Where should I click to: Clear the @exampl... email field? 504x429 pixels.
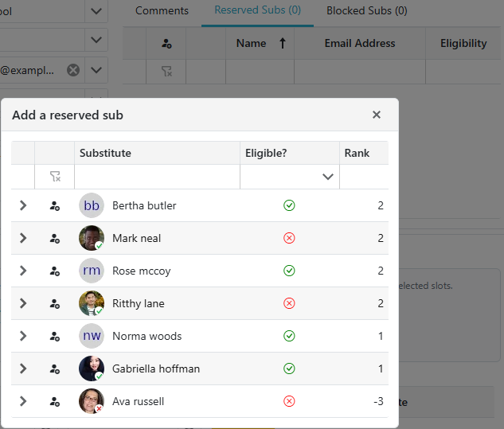point(73,70)
